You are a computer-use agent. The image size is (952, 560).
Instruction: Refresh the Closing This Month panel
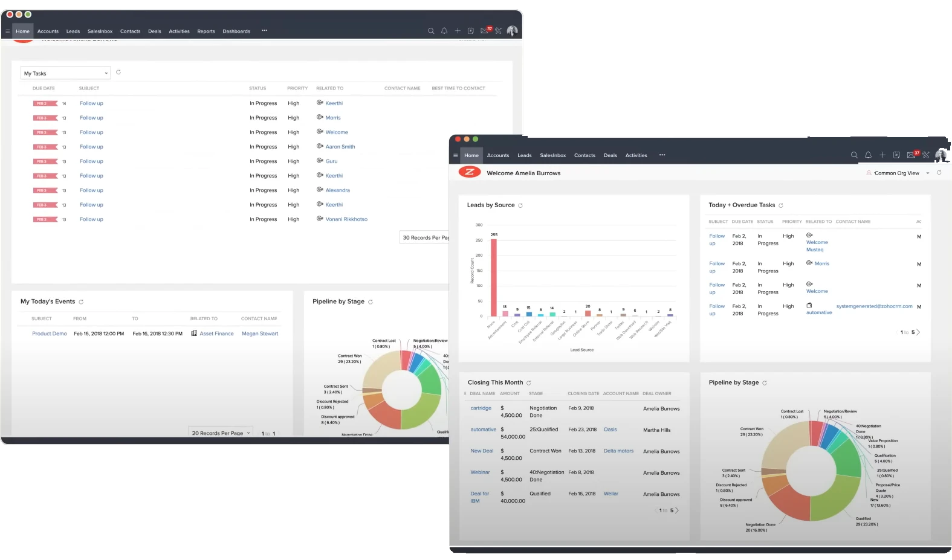tap(529, 383)
